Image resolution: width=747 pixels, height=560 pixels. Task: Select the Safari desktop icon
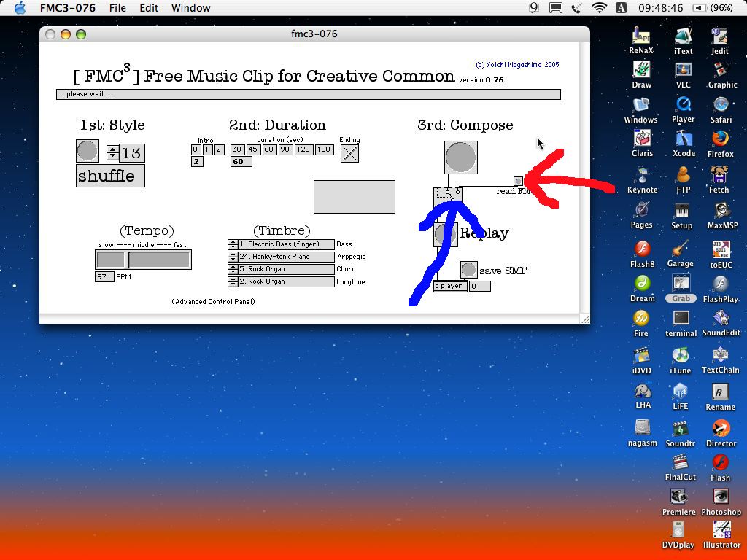coord(721,110)
